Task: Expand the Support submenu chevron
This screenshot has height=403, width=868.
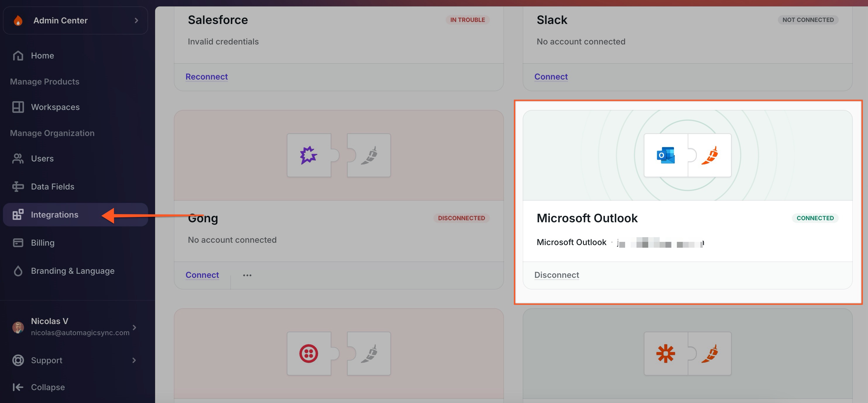Action: (x=134, y=360)
